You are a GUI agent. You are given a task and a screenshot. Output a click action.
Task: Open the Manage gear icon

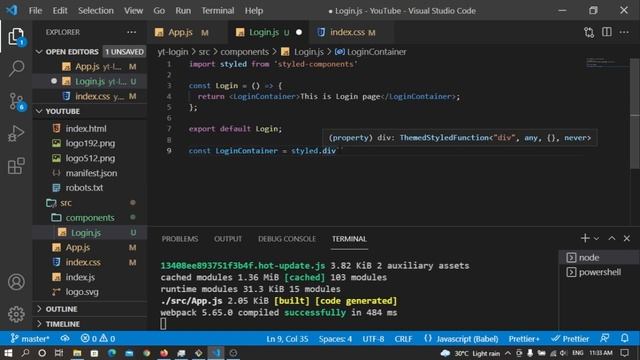coord(16,314)
